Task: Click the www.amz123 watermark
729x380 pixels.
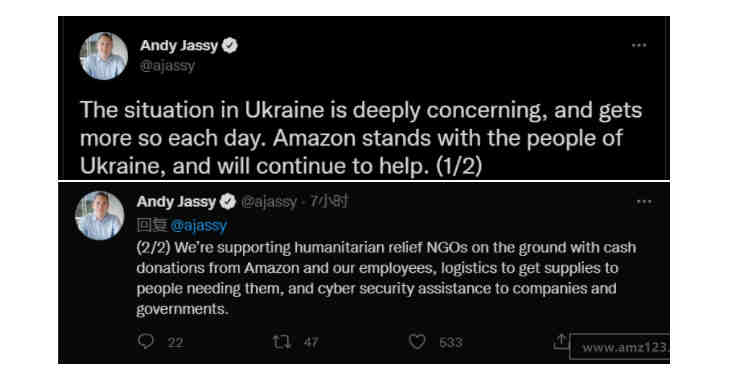Action: pyautogui.click(x=620, y=347)
